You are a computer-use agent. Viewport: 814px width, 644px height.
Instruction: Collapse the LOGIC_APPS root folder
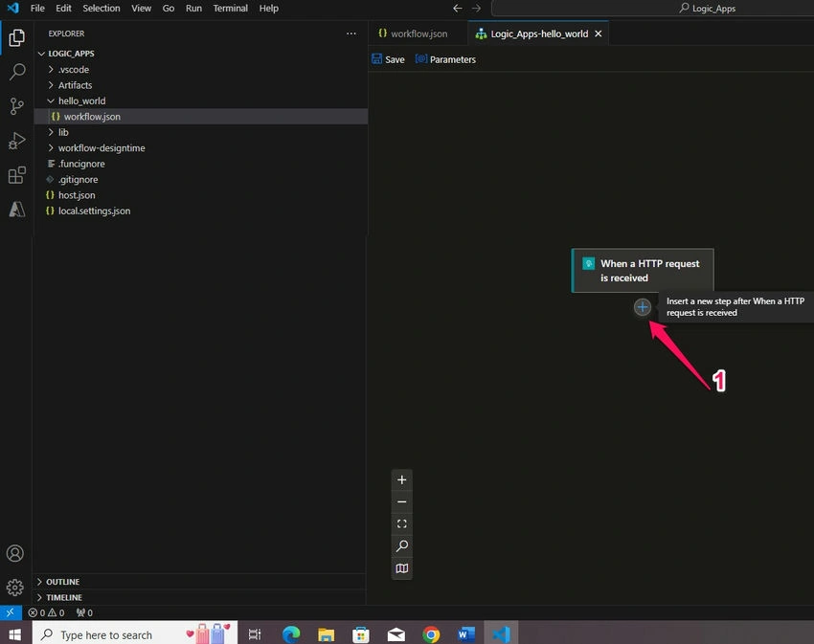click(x=201, y=54)
